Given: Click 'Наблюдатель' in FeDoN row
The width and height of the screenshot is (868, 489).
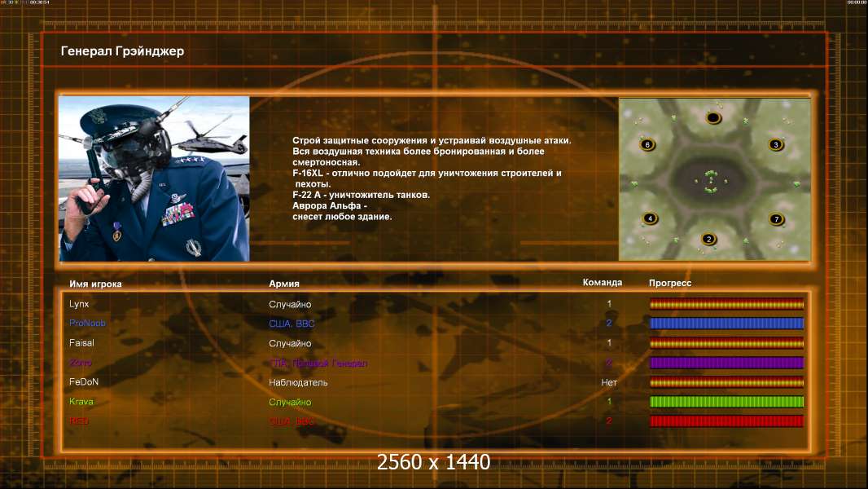Looking at the screenshot, I should point(298,383).
